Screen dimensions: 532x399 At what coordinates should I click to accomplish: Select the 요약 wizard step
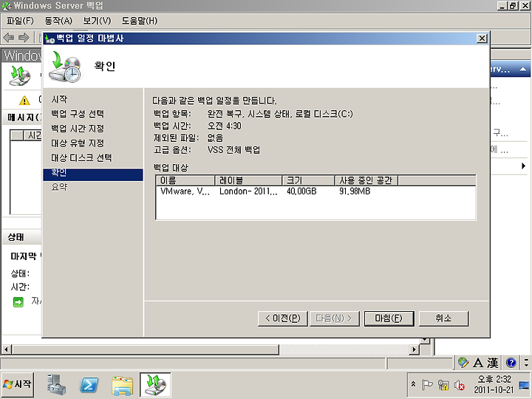click(59, 187)
